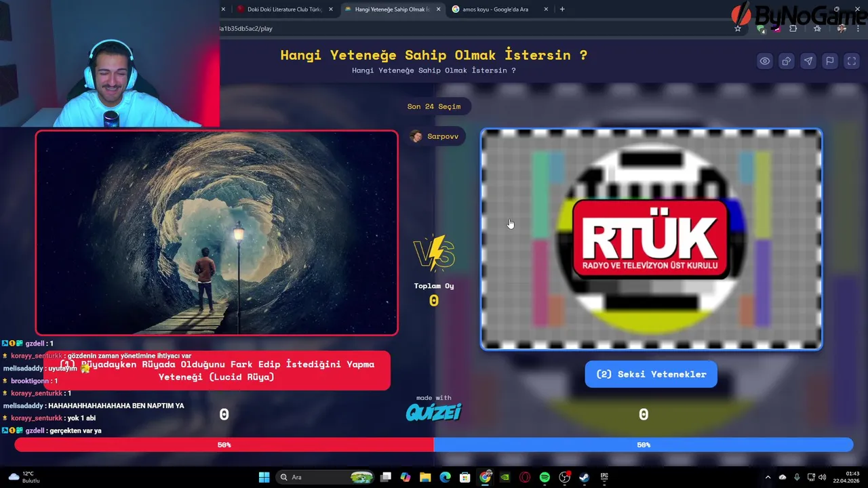Image resolution: width=868 pixels, height=488 pixels.
Task: Enter fullscreen using the corner-brackets icon
Action: point(852,61)
